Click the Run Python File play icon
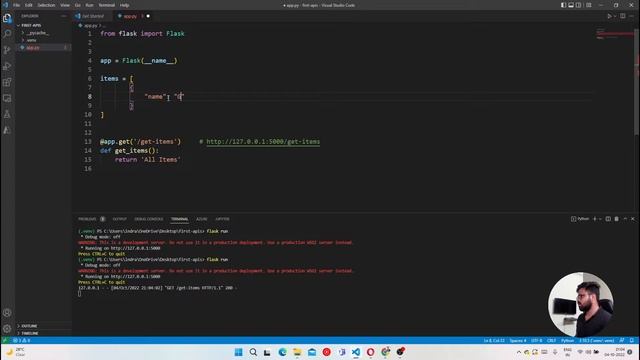 pos(609,16)
